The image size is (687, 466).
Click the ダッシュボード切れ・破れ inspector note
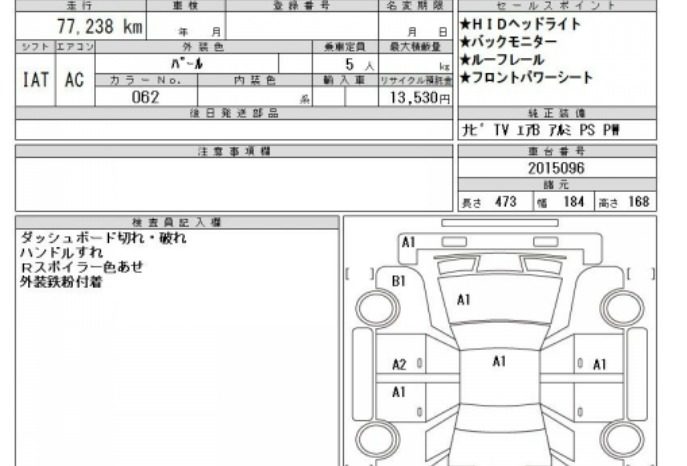[103, 239]
